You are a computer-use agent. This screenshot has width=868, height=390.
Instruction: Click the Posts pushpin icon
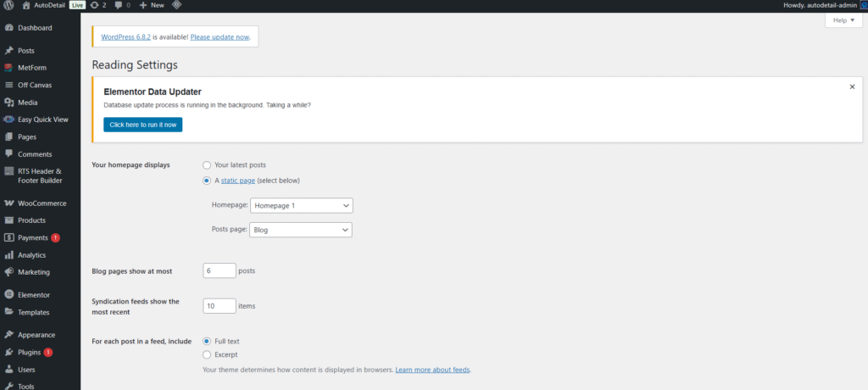pyautogui.click(x=8, y=50)
